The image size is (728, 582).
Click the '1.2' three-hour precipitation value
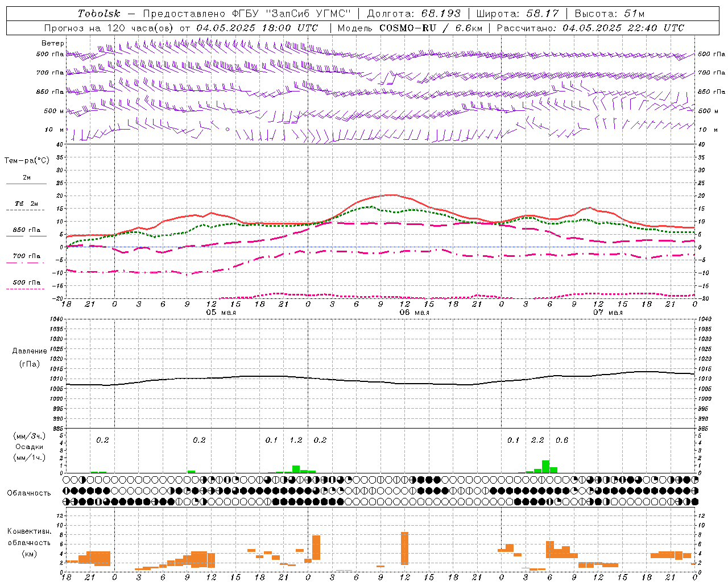[296, 440]
